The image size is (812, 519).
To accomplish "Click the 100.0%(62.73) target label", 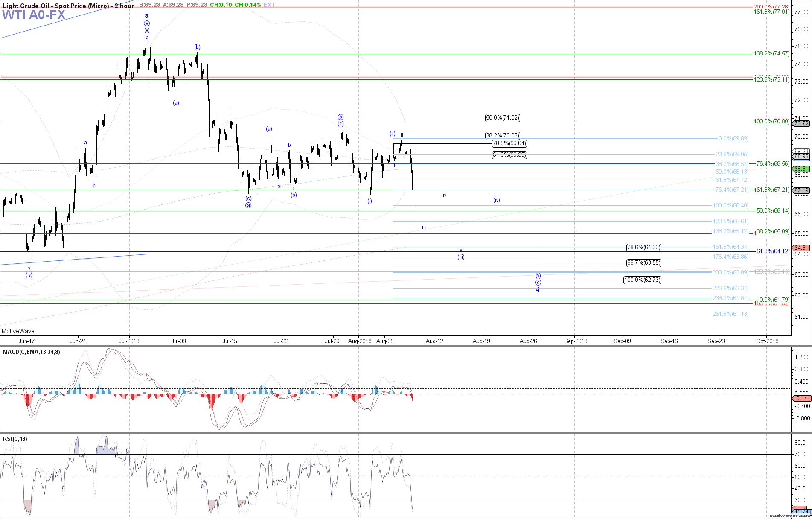I will point(642,280).
